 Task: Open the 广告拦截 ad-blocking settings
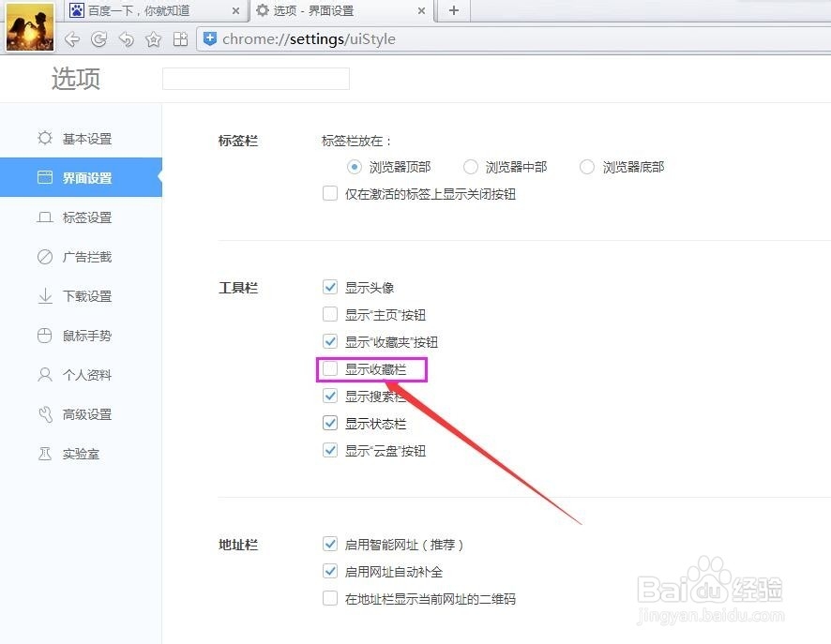pos(89,256)
